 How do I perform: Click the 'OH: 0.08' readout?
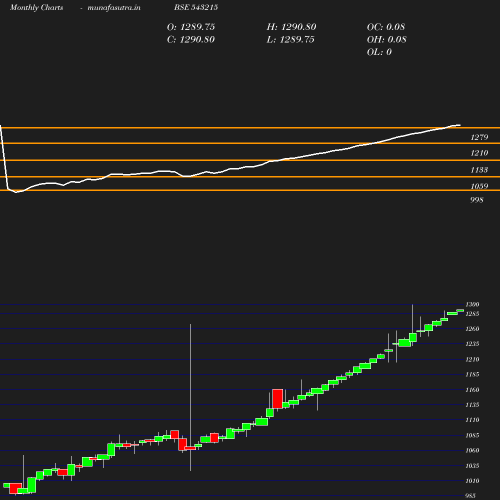click(387, 40)
